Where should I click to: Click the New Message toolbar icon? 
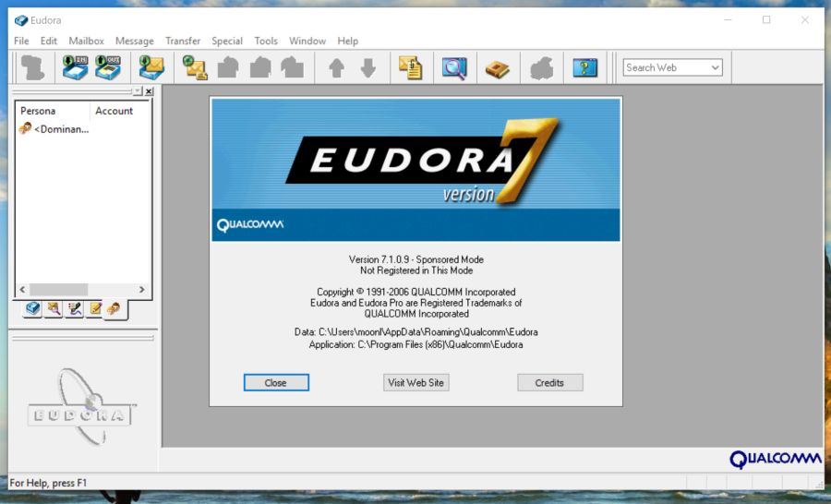[195, 67]
